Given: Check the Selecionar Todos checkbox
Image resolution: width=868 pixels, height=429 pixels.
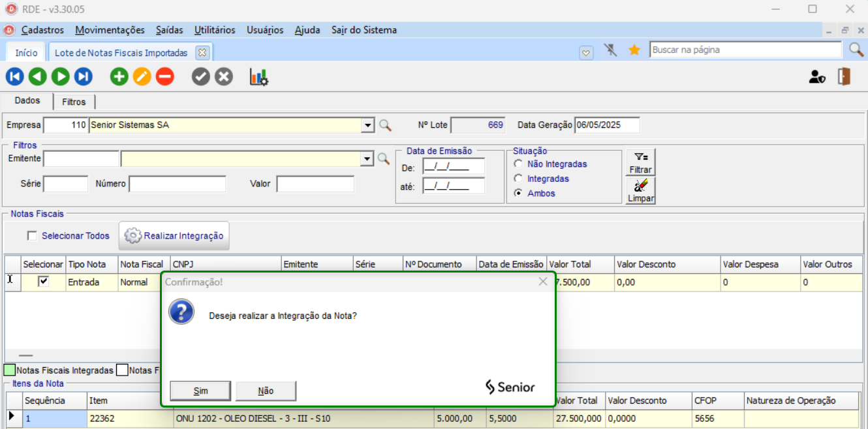Looking at the screenshot, I should (x=32, y=236).
